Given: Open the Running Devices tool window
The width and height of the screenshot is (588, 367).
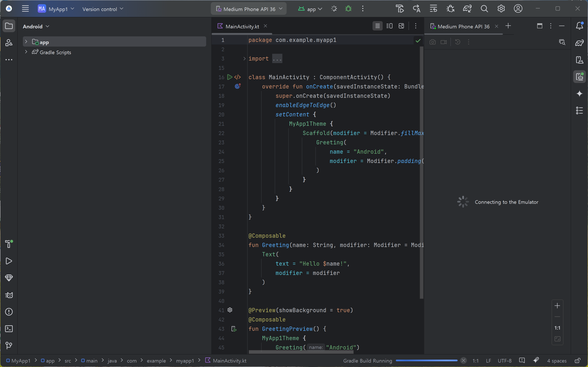Looking at the screenshot, I should click(x=580, y=77).
